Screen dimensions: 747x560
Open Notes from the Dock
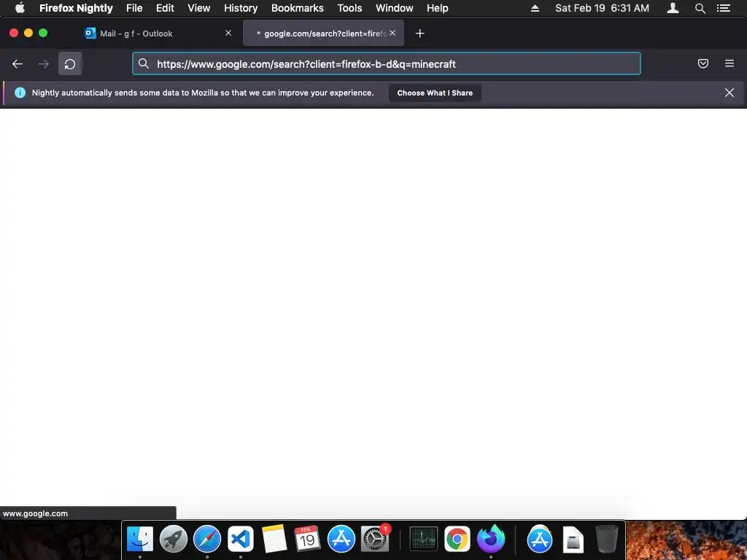(274, 539)
